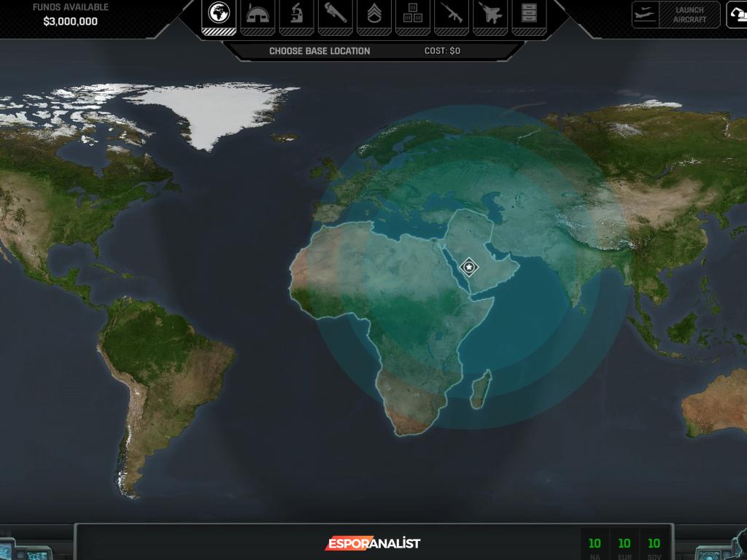Open the Research microscope screen
The height and width of the screenshot is (560, 747).
tap(296, 14)
